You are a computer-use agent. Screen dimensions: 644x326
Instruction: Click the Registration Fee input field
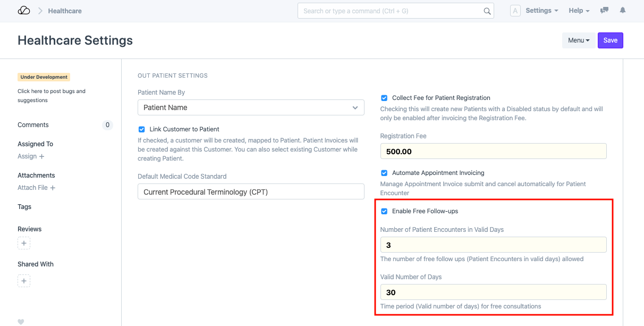pos(493,152)
